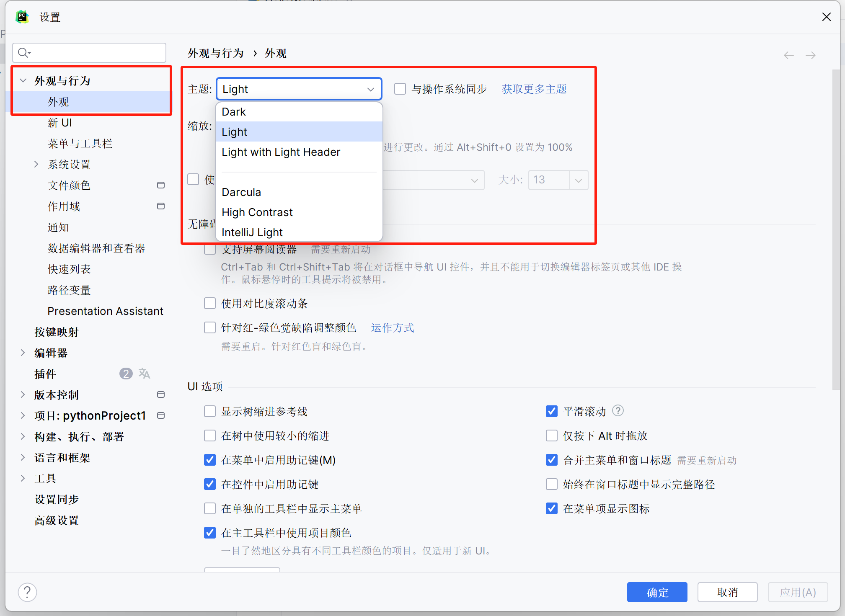The height and width of the screenshot is (616, 845).
Task: Select Darcula theme from list
Action: click(x=241, y=192)
